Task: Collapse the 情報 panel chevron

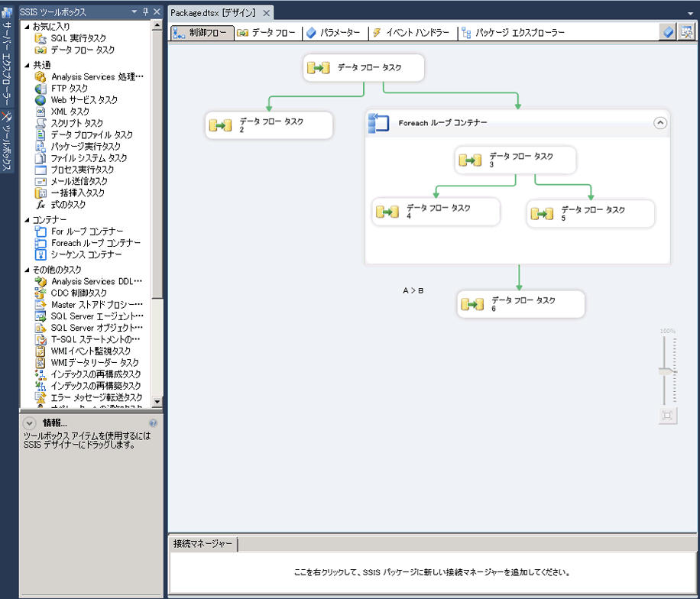Action: coord(29,423)
